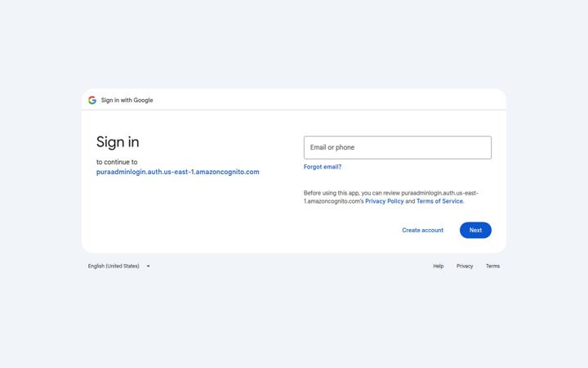Viewport: 588px width, 368px height.
Task: Open the Help footer link
Action: pyautogui.click(x=439, y=267)
